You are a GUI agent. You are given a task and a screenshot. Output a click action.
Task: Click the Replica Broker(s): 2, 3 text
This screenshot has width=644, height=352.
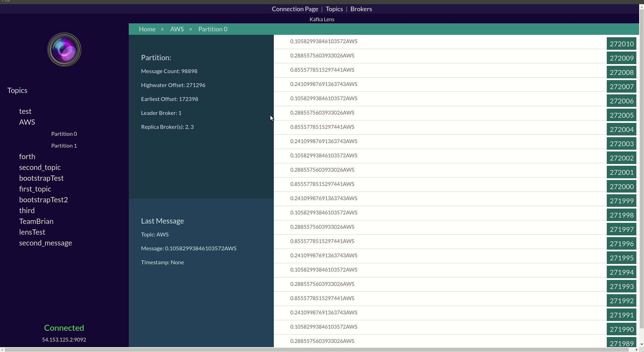click(x=167, y=127)
